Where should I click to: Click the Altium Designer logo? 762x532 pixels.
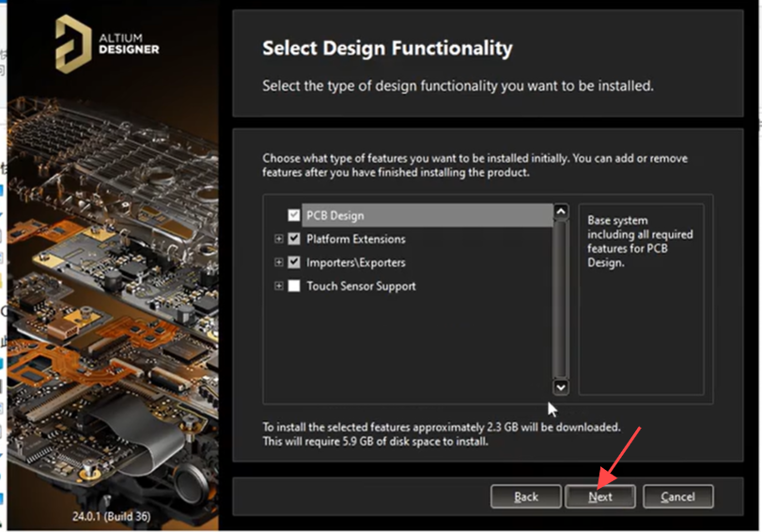point(107,44)
